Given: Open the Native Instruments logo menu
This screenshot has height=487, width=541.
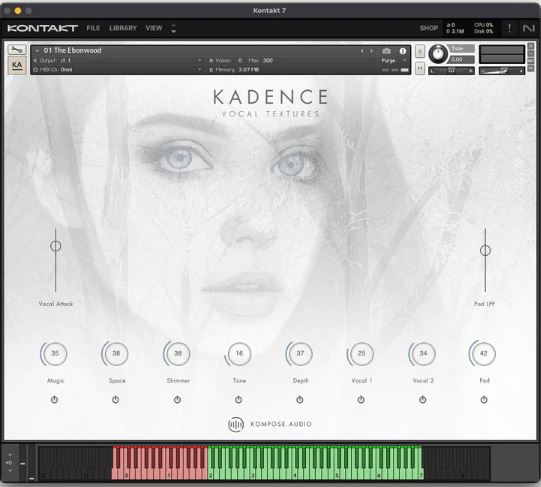Looking at the screenshot, I should click(528, 28).
